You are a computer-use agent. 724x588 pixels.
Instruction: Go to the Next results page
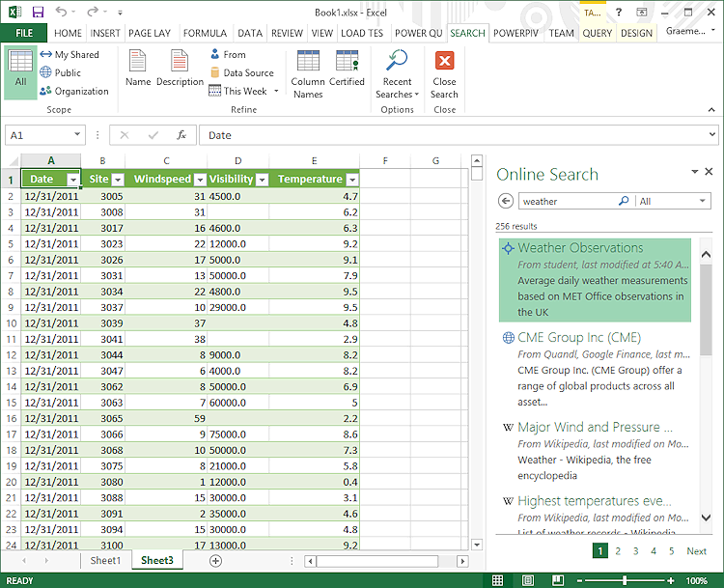(696, 551)
